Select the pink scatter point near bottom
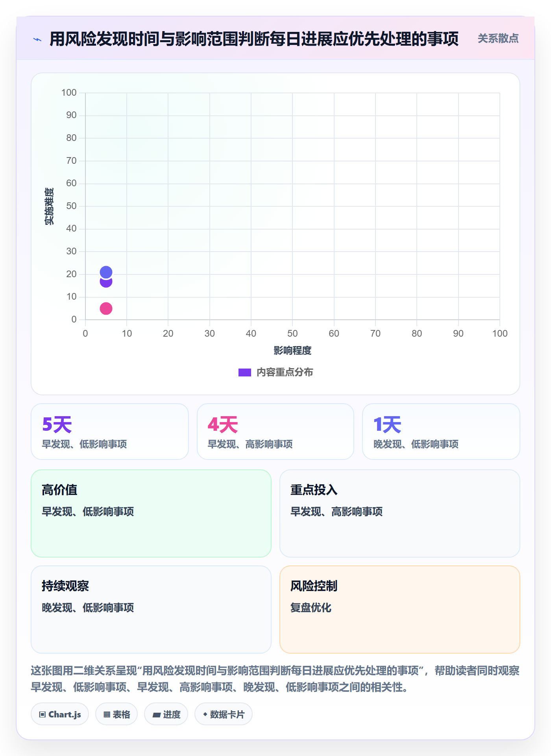Viewport: 551px width, 756px height. click(x=106, y=308)
